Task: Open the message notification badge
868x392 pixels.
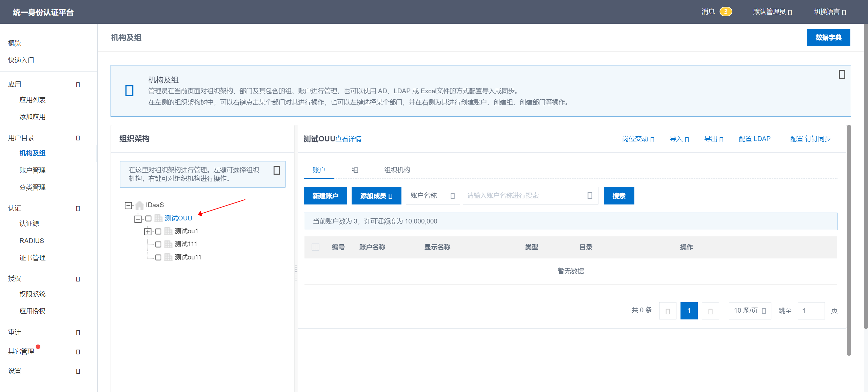Action: coord(725,12)
